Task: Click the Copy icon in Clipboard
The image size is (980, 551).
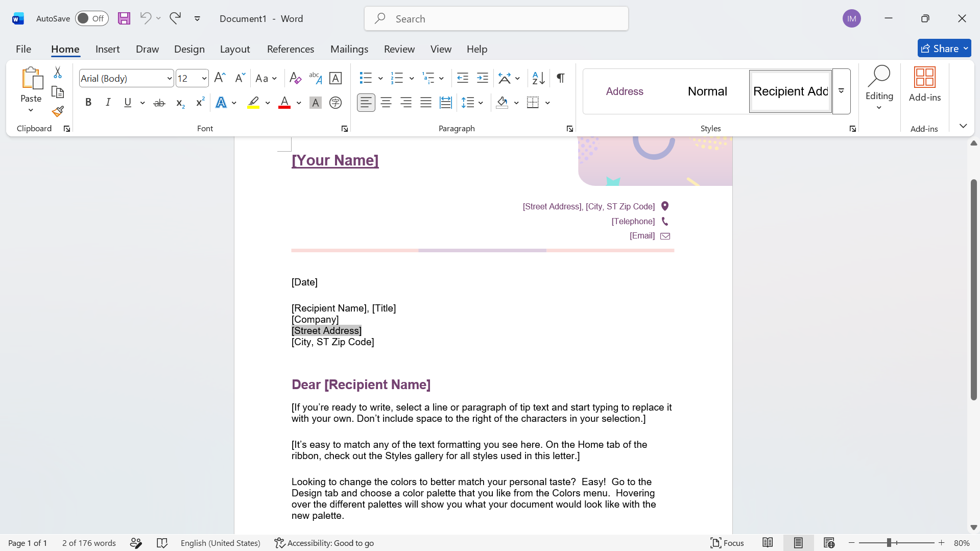Action: point(58,92)
